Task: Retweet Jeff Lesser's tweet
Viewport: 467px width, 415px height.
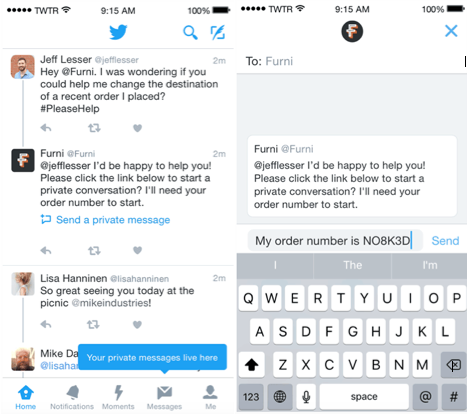Action: point(94,128)
